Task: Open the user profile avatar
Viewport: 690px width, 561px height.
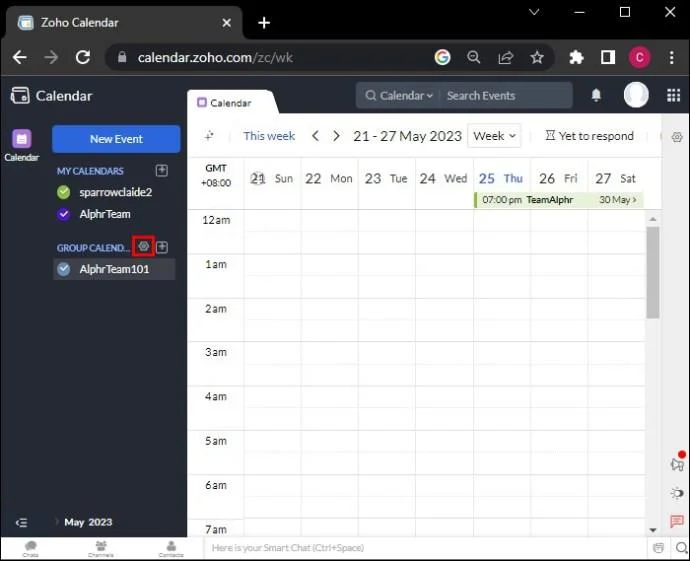Action: 636,95
